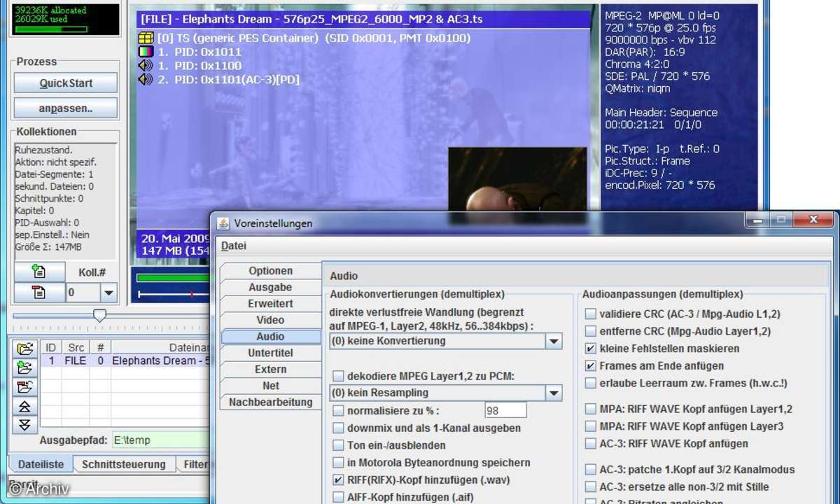This screenshot has width=840, height=504.
Task: Open the Schnittsteuerung tab in the main window
Action: pyautogui.click(x=124, y=464)
